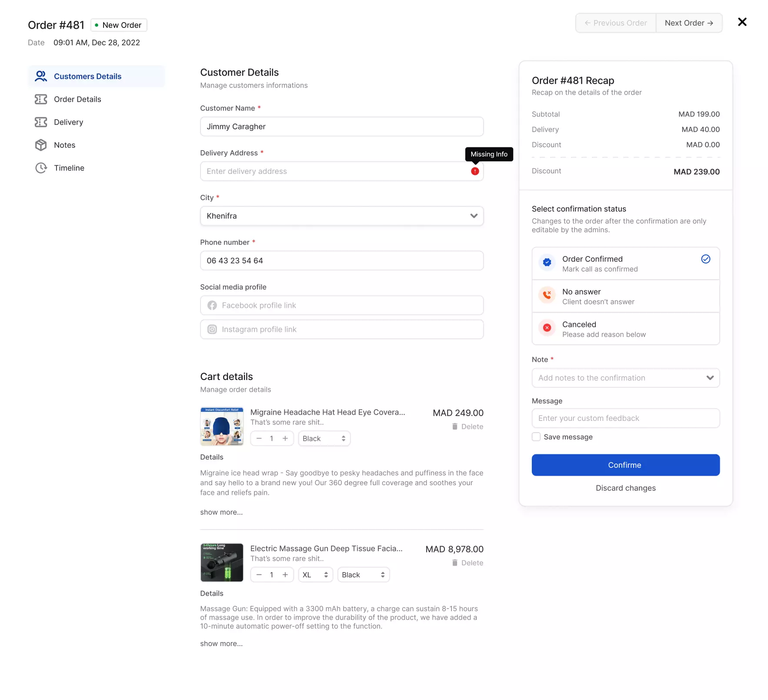Go to the Next Order
768x700 pixels.
pos(689,23)
